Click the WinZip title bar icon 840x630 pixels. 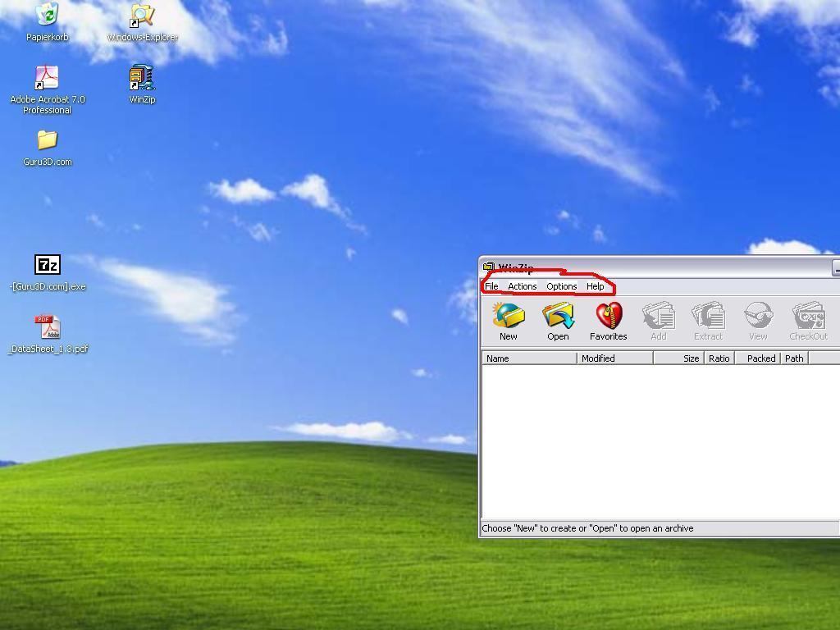coord(489,267)
